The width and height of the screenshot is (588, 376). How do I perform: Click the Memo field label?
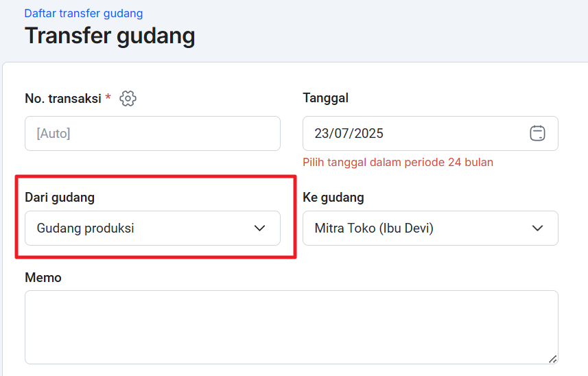coord(43,278)
